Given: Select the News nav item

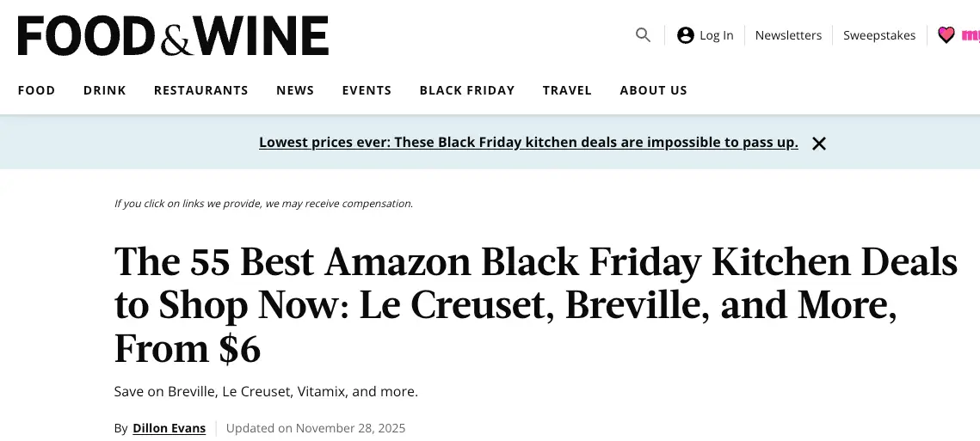Looking at the screenshot, I should pyautogui.click(x=295, y=90).
